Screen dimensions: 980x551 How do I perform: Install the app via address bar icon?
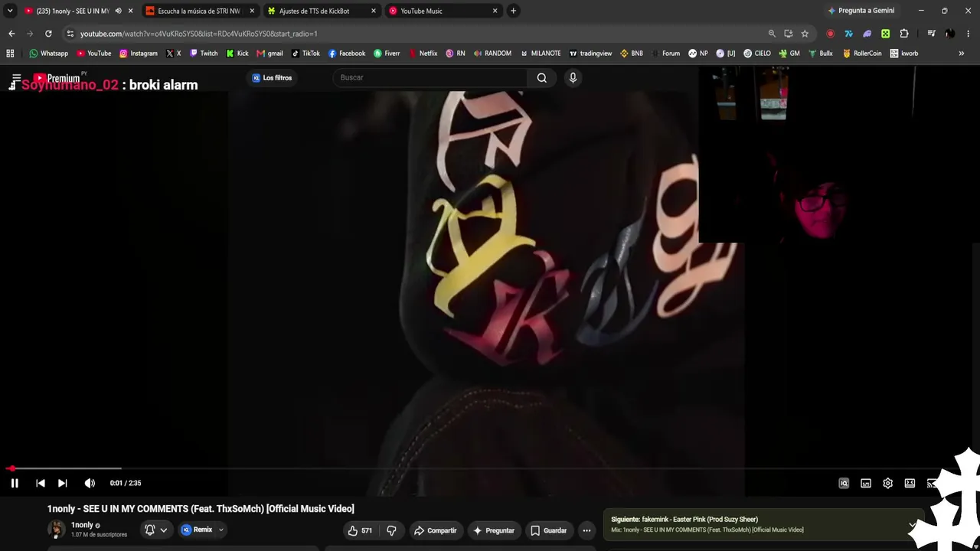(789, 34)
